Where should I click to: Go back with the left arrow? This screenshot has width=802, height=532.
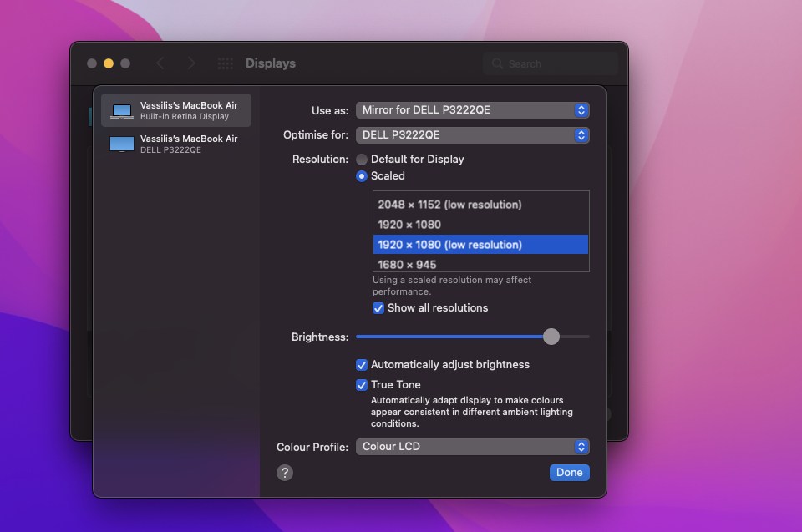[160, 63]
